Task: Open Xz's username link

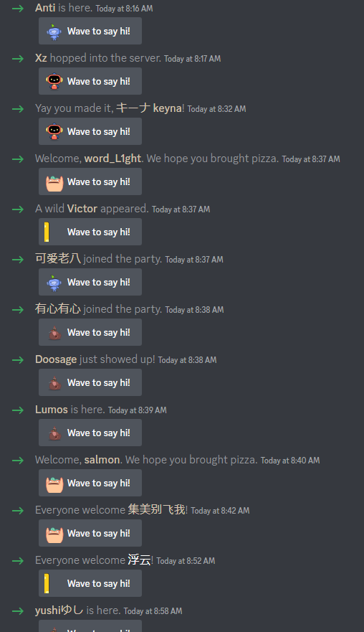Action: [x=41, y=58]
